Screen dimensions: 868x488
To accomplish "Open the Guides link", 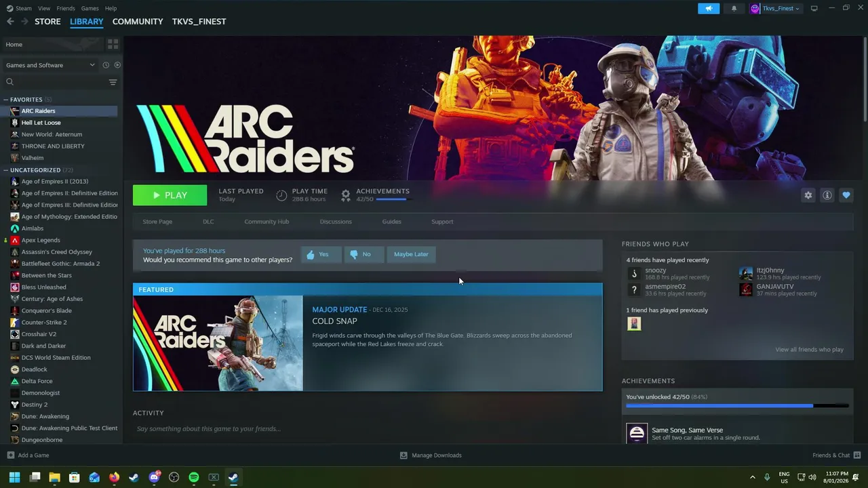I will (x=391, y=222).
